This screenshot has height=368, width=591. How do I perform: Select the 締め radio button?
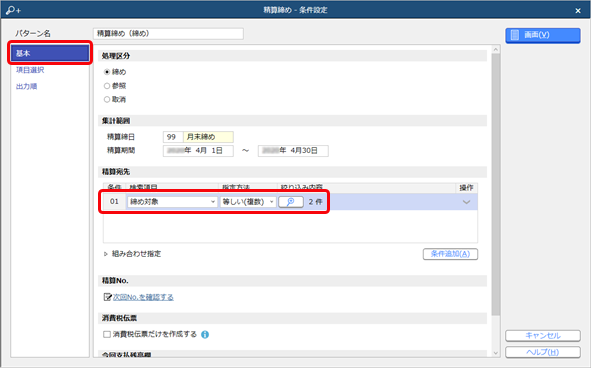[x=107, y=72]
